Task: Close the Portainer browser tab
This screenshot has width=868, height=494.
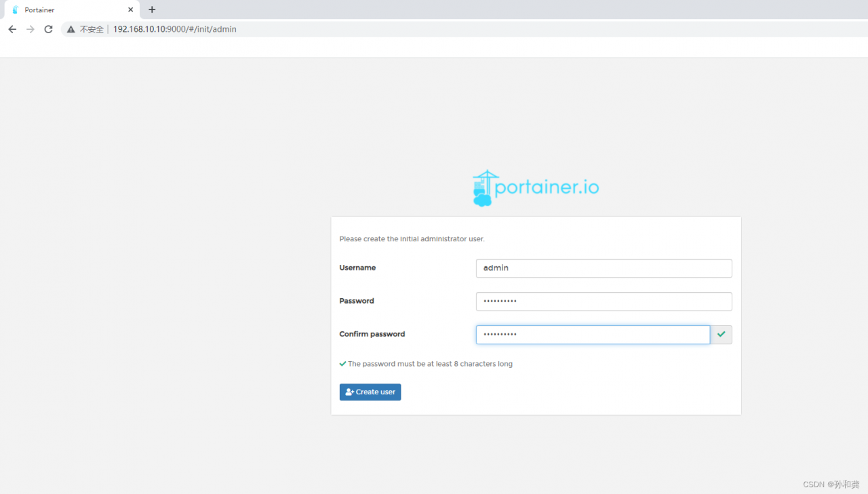Action: point(131,9)
